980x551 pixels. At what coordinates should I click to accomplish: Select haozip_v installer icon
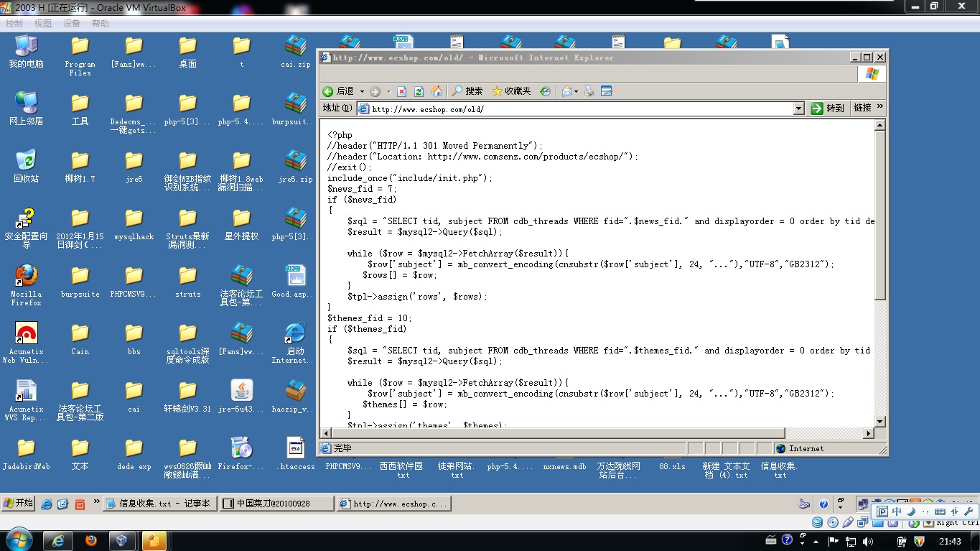[296, 397]
